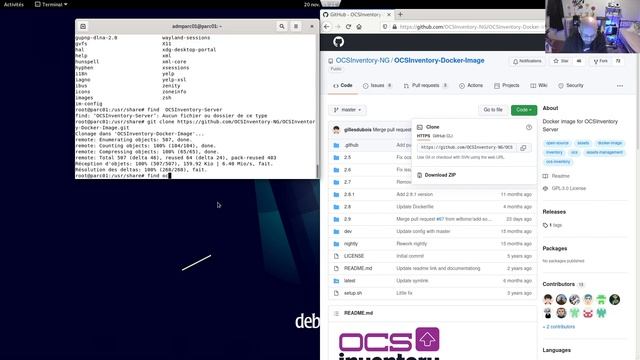Click the first contributor avatar
This screenshot has height=360, width=640.
pos(548,300)
